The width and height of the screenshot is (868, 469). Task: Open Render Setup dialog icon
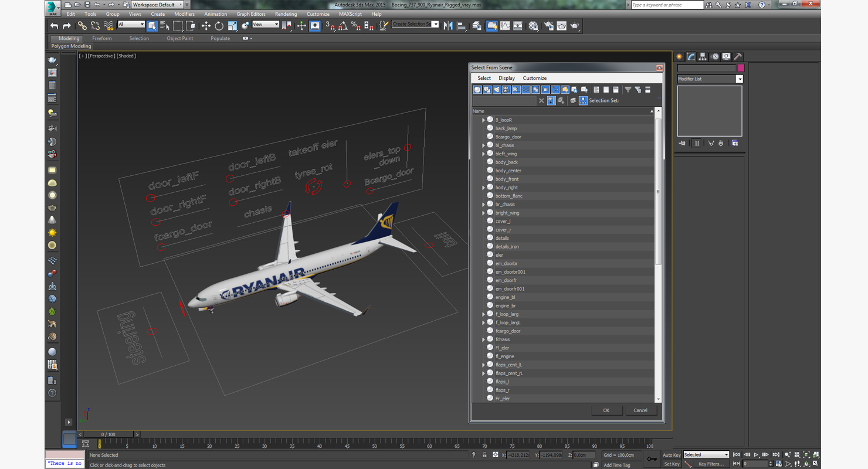click(x=548, y=26)
